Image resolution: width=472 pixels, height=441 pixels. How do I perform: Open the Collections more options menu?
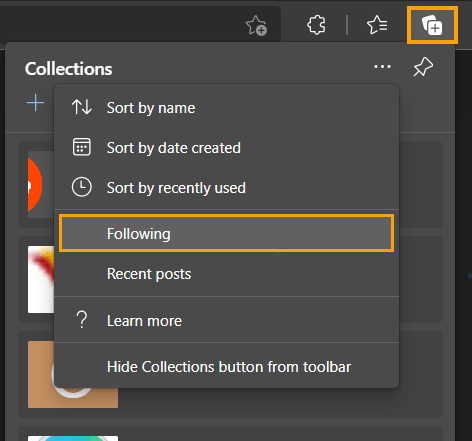382,67
